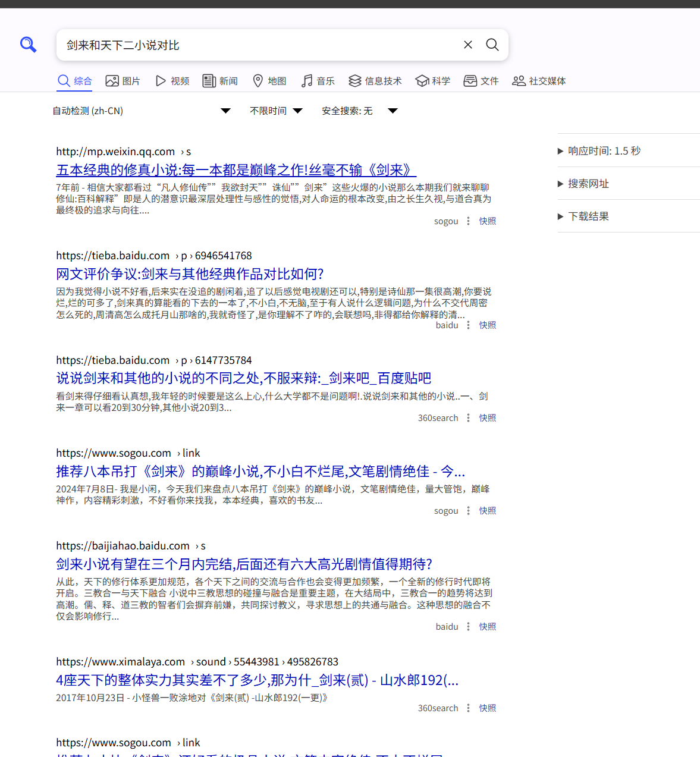Click the SearXNG magnifier logo

[x=28, y=45]
